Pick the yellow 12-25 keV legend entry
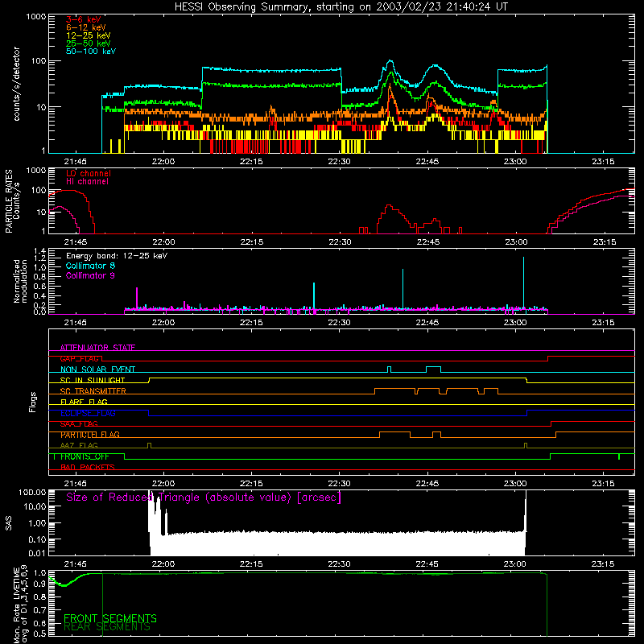The height and width of the screenshot is (644, 644). point(89,35)
